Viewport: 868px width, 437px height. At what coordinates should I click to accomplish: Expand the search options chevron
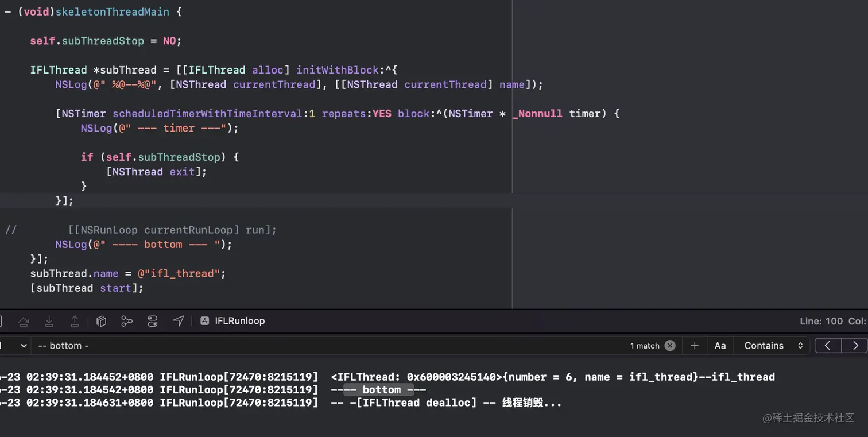24,346
